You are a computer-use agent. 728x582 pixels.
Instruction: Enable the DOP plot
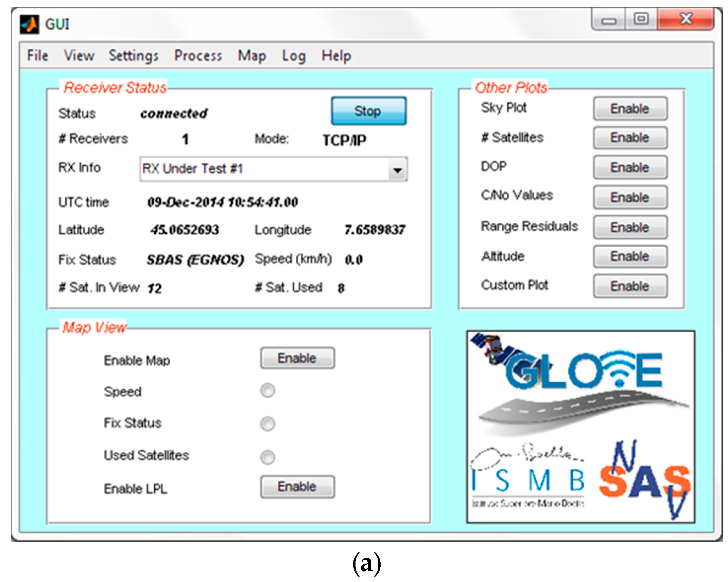pyautogui.click(x=630, y=167)
